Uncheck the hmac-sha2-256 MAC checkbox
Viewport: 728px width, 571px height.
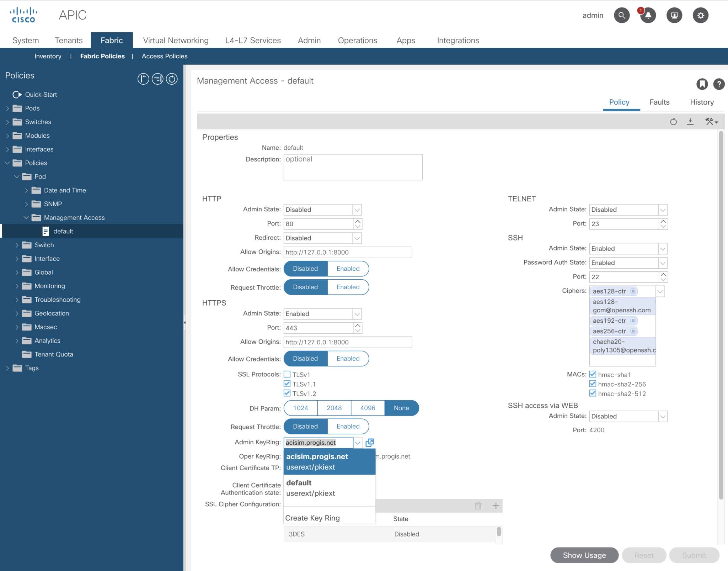pyautogui.click(x=593, y=384)
